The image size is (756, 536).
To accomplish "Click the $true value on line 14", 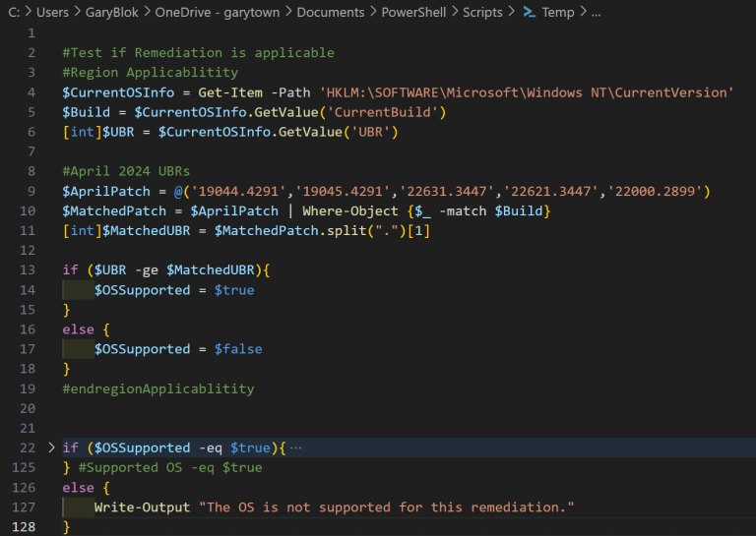I will [234, 290].
